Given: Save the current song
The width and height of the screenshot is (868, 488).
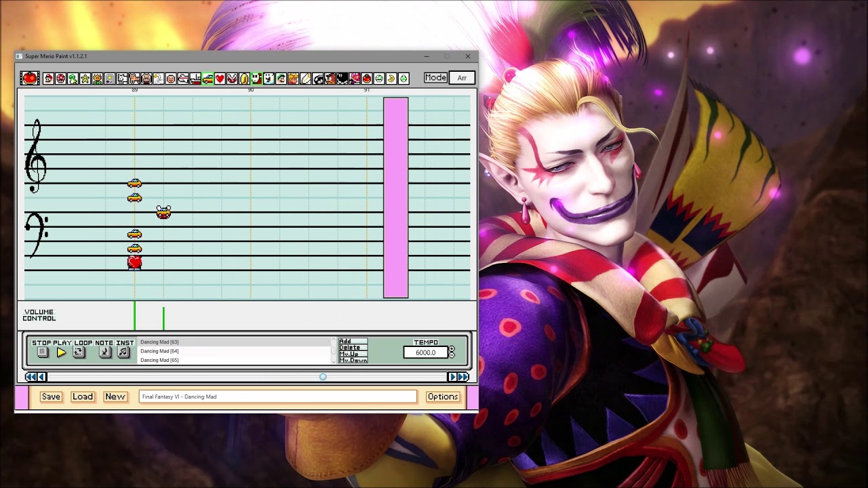Looking at the screenshot, I should coord(51,396).
